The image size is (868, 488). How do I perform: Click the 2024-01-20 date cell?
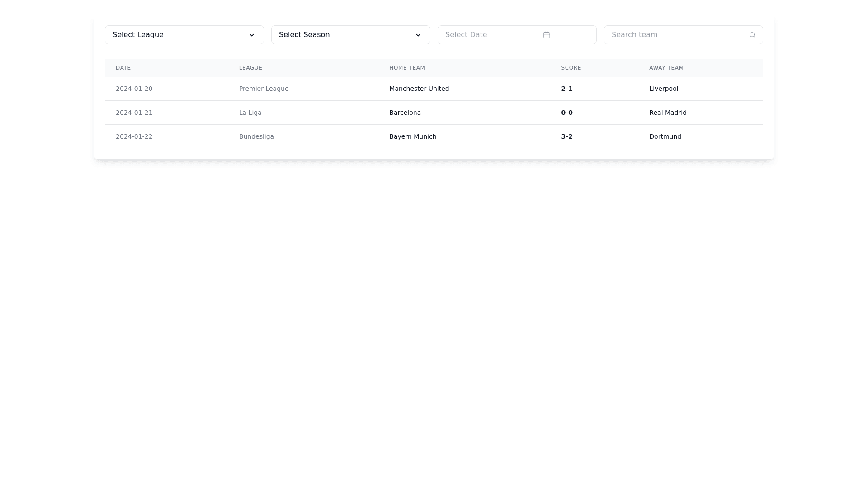pyautogui.click(x=134, y=89)
